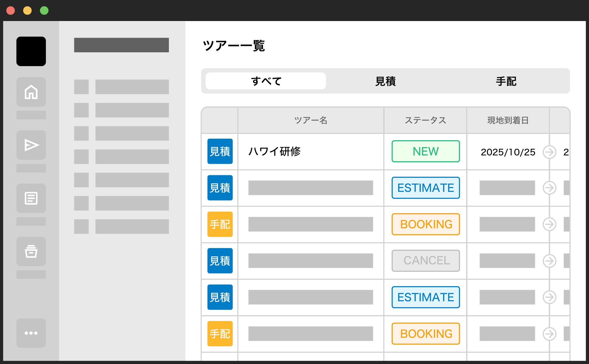Click the home icon in sidebar
The height and width of the screenshot is (364, 589).
(x=31, y=92)
